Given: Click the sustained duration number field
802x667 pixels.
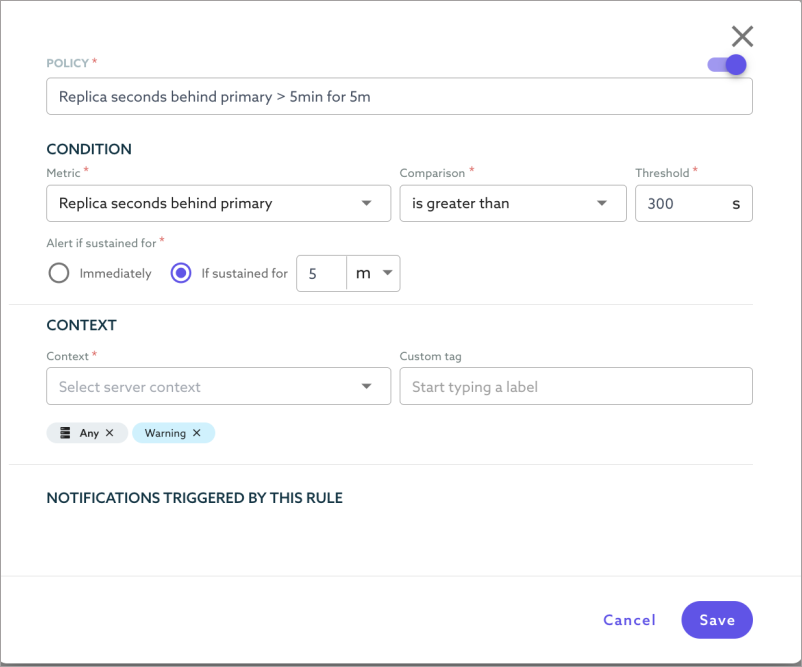Looking at the screenshot, I should [321, 273].
